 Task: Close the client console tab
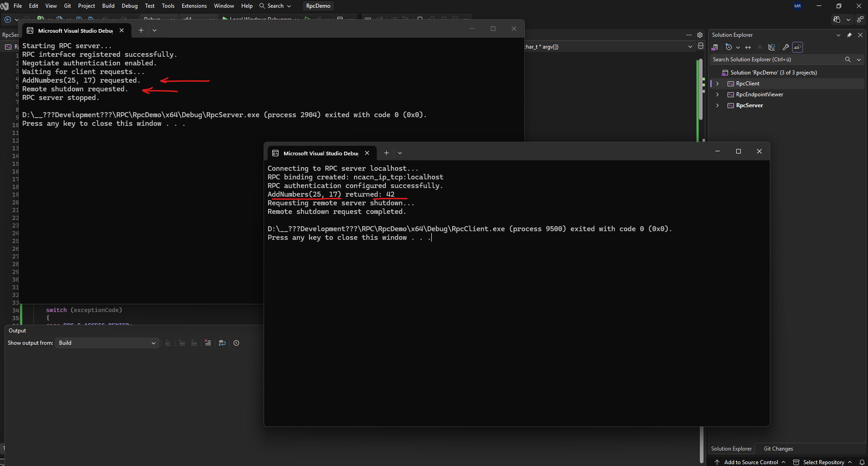[x=367, y=153]
